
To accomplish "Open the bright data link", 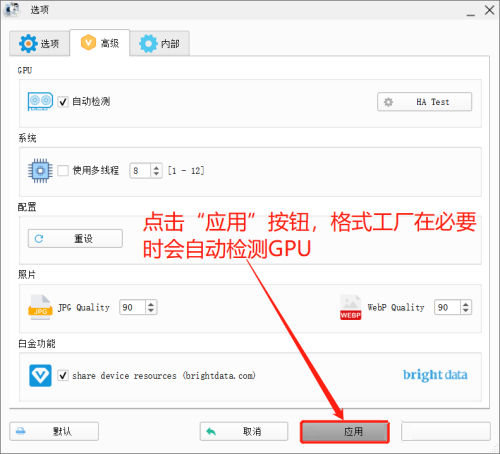I will coord(435,375).
